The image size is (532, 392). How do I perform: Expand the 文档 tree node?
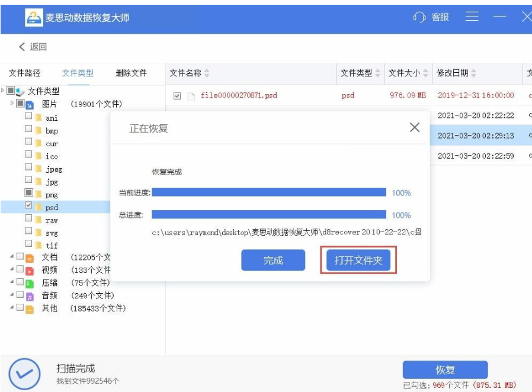pos(12,256)
